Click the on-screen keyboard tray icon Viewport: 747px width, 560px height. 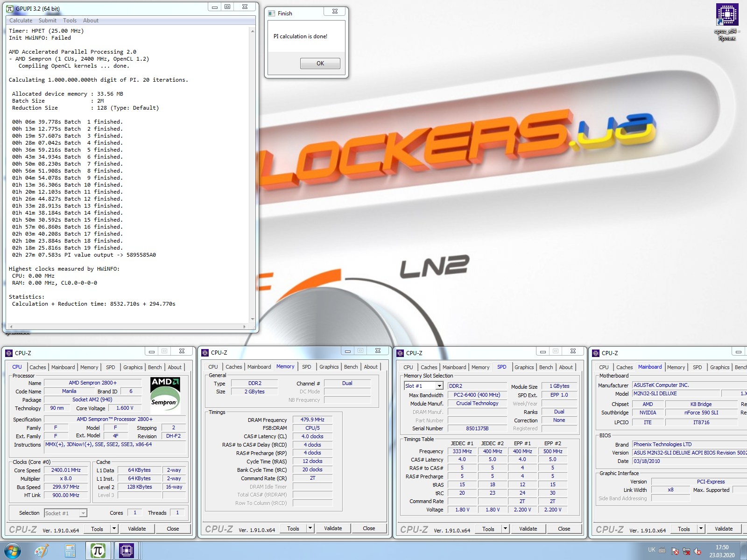point(662,550)
